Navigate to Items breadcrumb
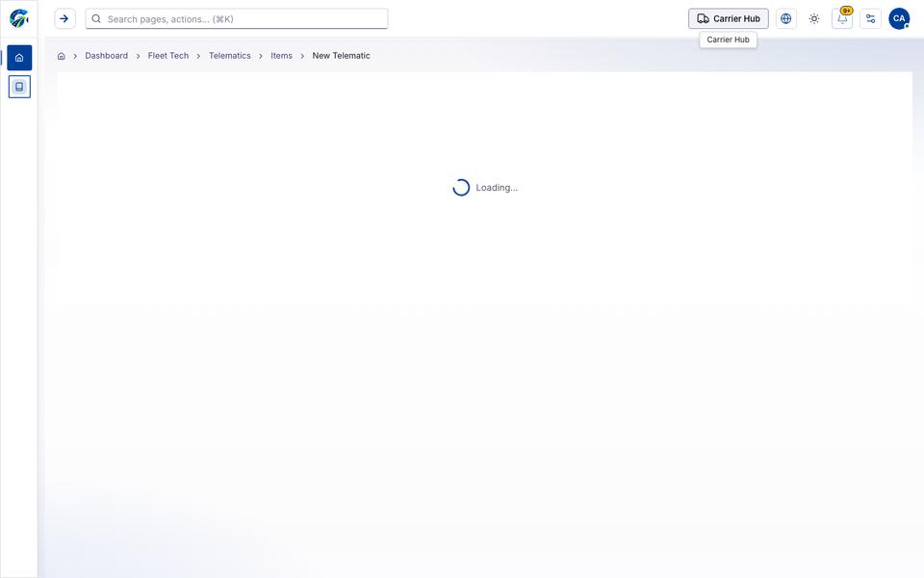The width and height of the screenshot is (924, 578). (x=281, y=56)
